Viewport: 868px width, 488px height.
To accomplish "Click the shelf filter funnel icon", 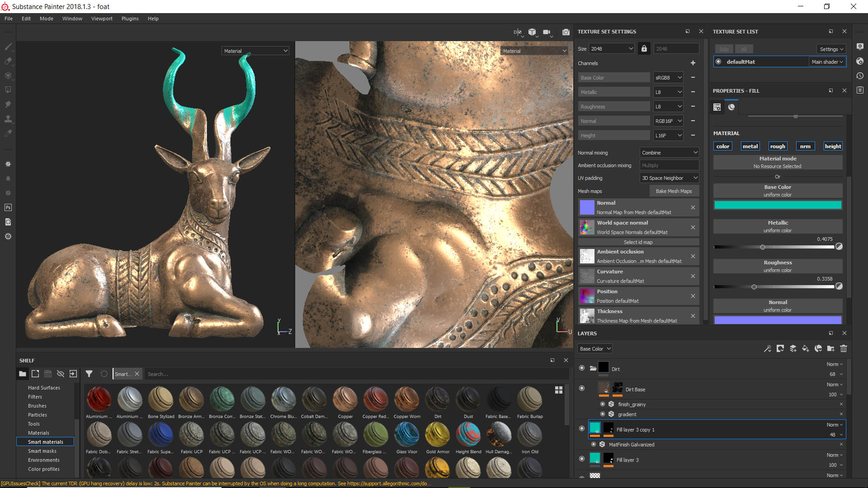I will coord(89,374).
